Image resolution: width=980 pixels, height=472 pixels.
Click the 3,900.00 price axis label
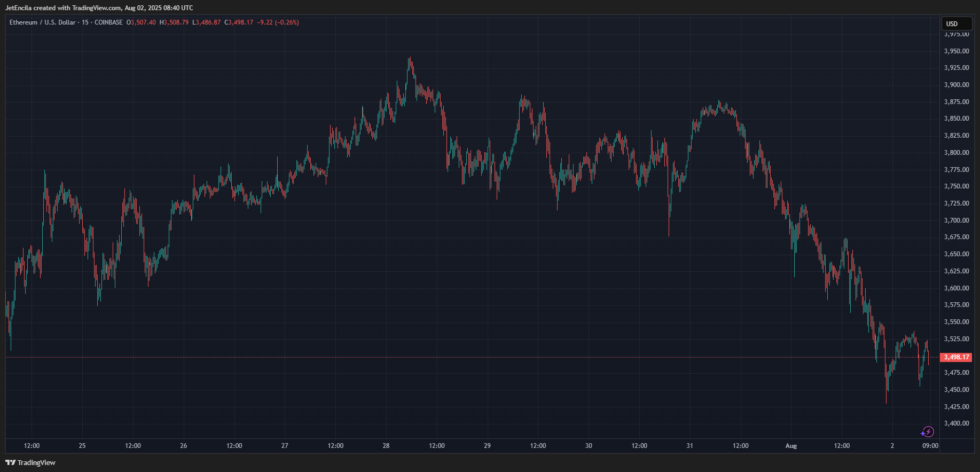pyautogui.click(x=957, y=85)
